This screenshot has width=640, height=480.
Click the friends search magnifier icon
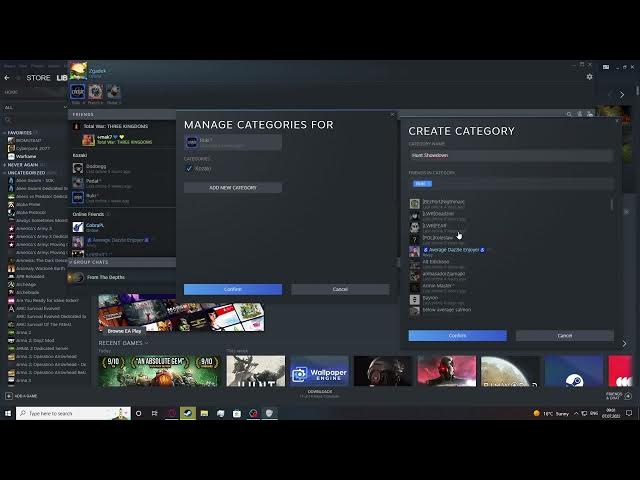click(569, 114)
